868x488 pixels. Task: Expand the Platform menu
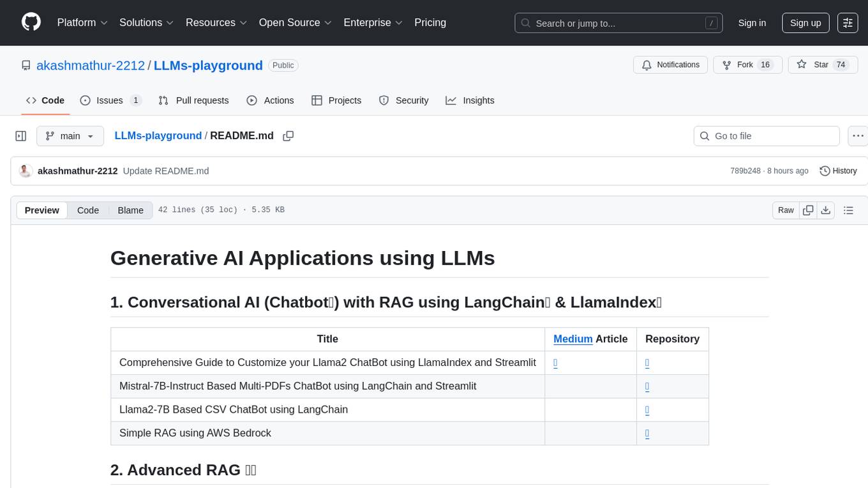tap(82, 22)
